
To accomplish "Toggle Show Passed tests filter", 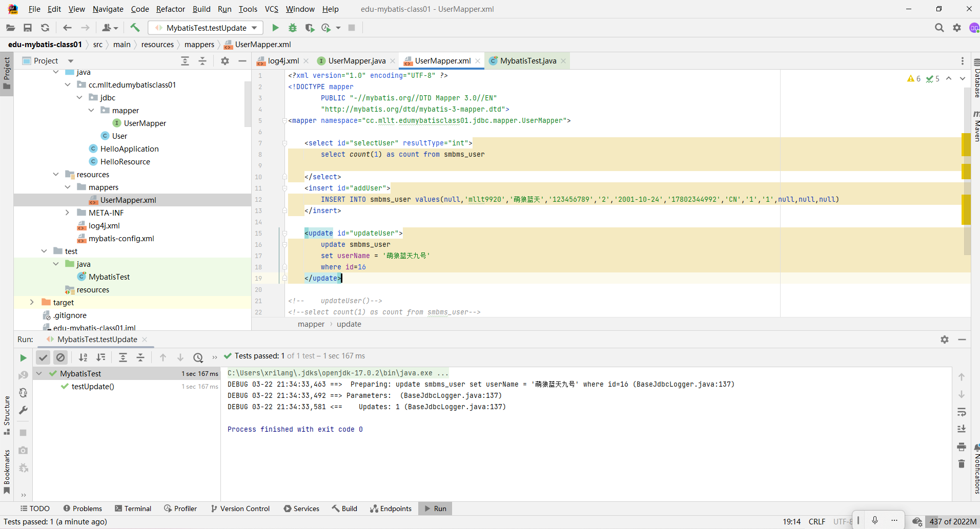I will pyautogui.click(x=43, y=357).
